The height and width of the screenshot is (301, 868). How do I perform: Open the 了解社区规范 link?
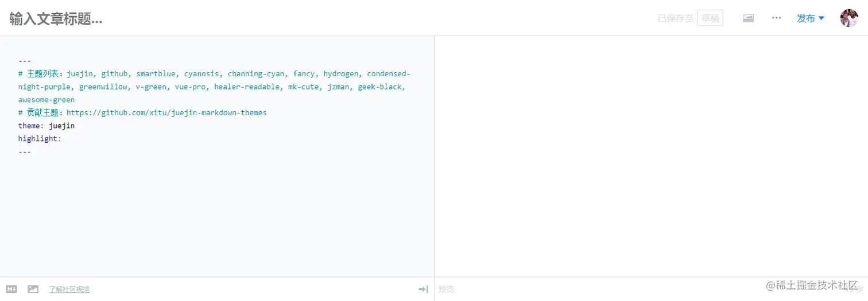coord(69,290)
